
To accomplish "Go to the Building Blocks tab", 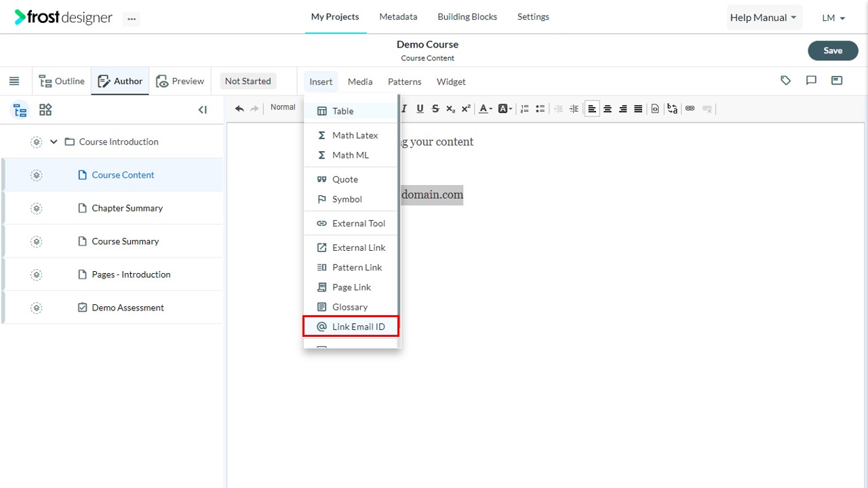I will [x=467, y=16].
